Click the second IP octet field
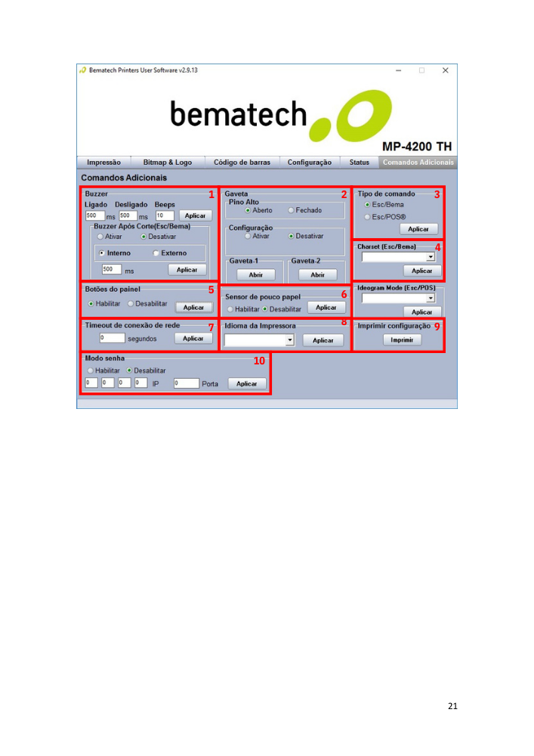 pos(108,383)
